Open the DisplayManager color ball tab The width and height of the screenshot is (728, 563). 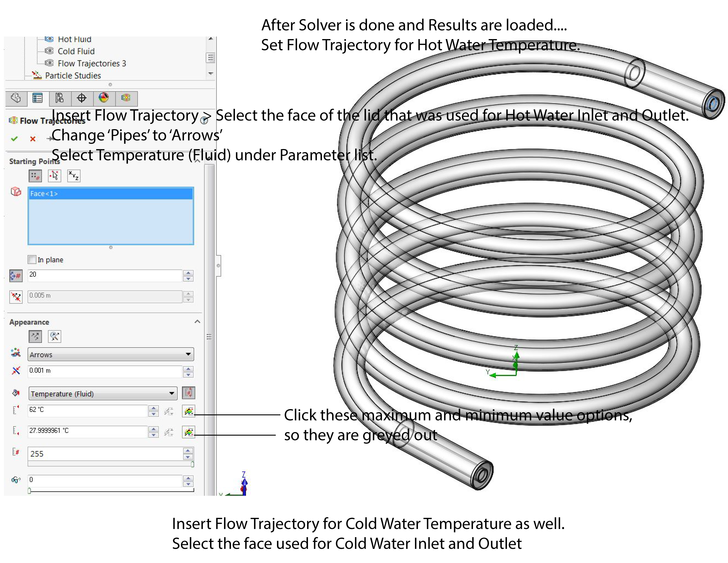click(x=104, y=98)
